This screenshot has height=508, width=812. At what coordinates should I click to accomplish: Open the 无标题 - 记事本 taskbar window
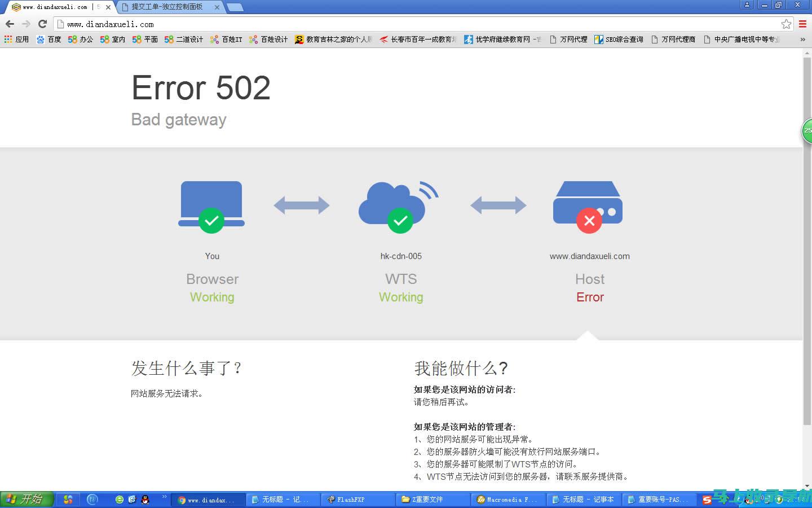pos(584,500)
